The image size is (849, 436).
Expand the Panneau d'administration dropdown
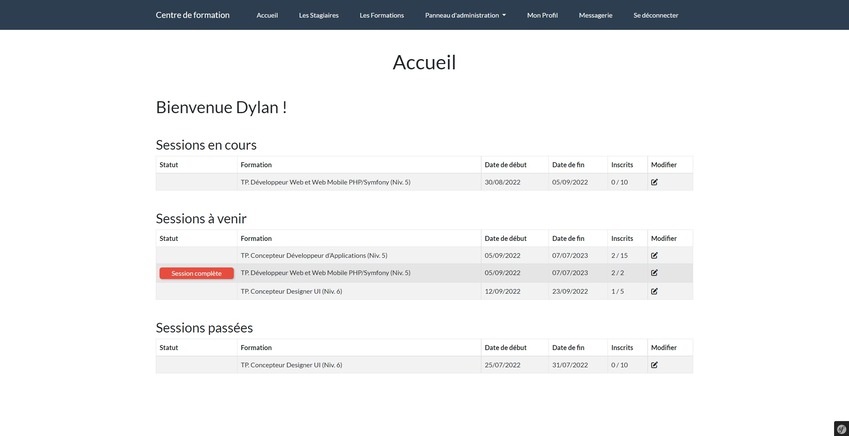click(465, 15)
